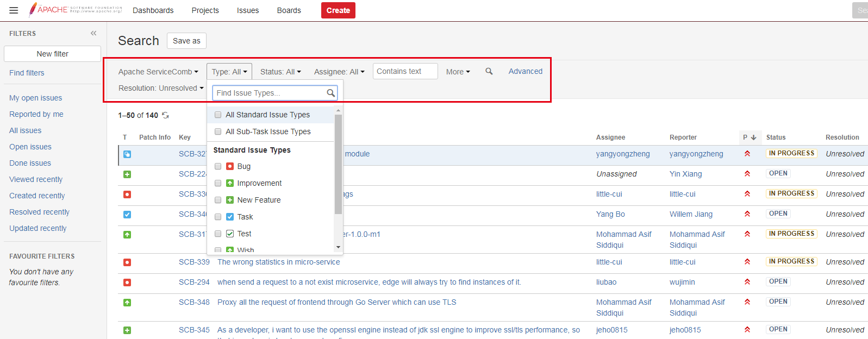
Task: Switch to Advanced search link
Action: point(525,71)
